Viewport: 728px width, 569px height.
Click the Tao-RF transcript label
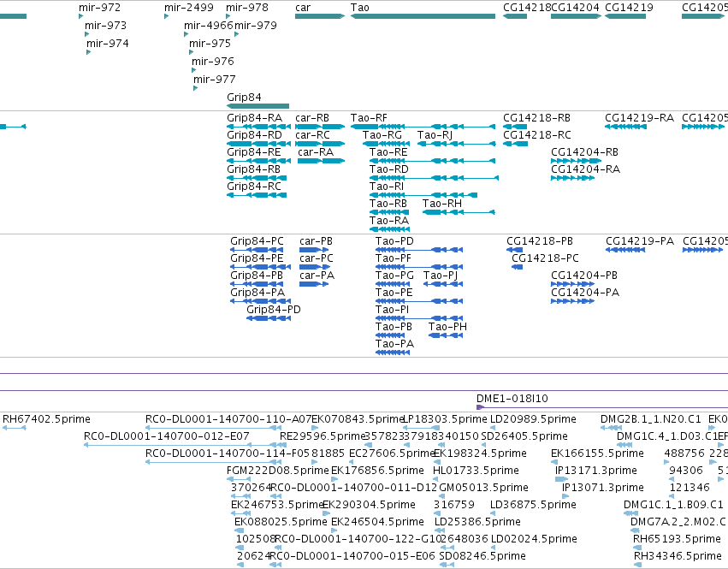(369, 118)
